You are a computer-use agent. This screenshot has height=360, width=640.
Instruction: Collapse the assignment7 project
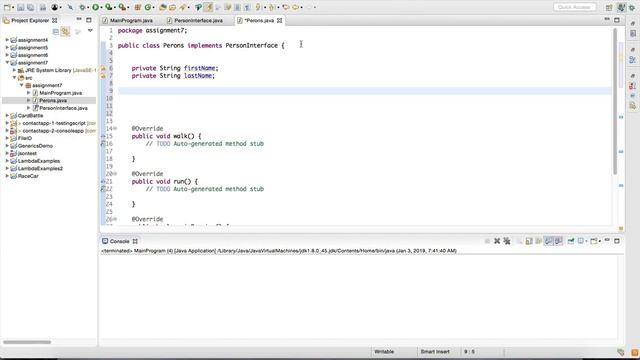pos(7,62)
